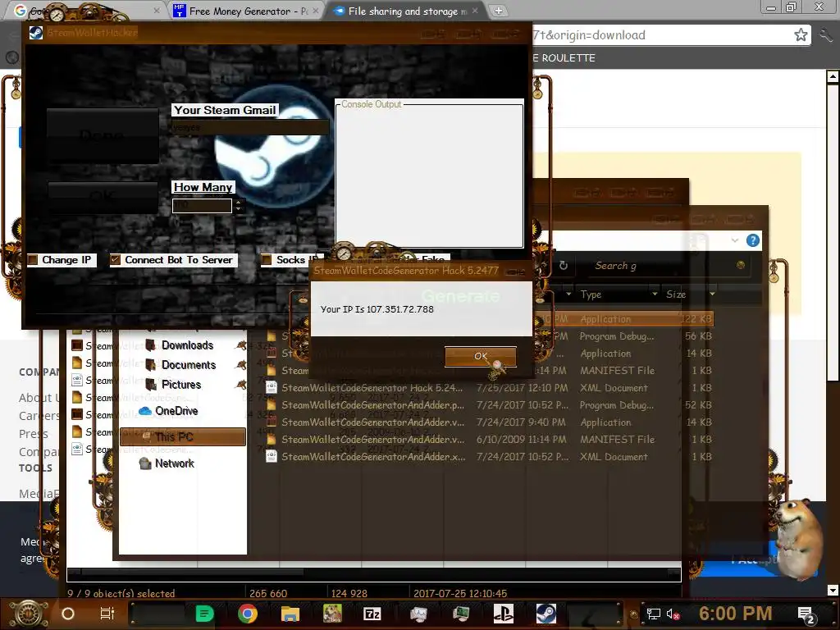The width and height of the screenshot is (840, 630).
Task: Open 7-Zip from the taskbar
Action: pyautogui.click(x=372, y=614)
